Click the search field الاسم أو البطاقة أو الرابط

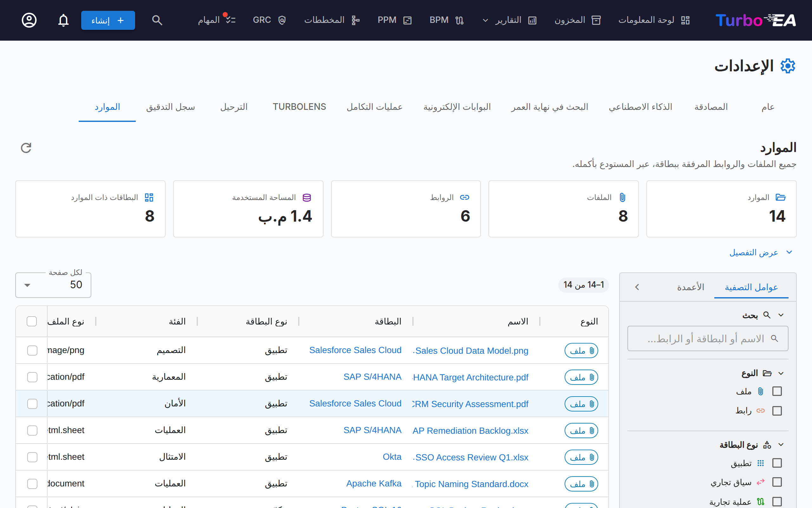[708, 339]
